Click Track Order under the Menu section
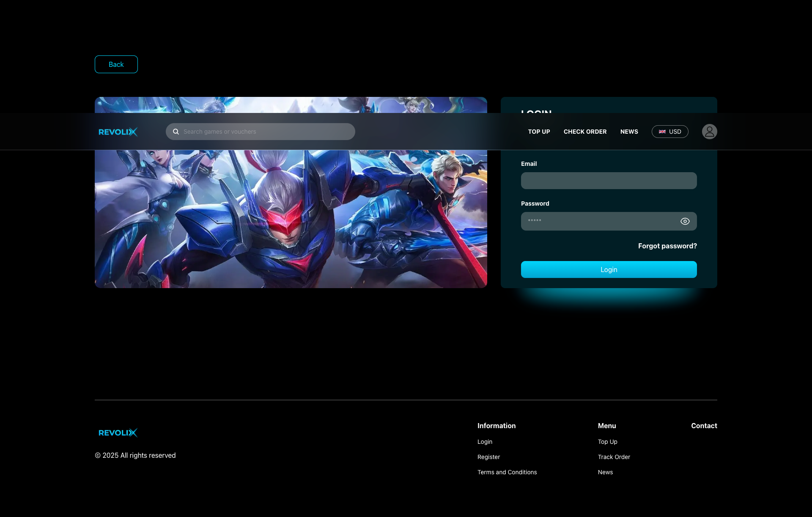Screen dimensions: 812x517 click(x=614, y=457)
